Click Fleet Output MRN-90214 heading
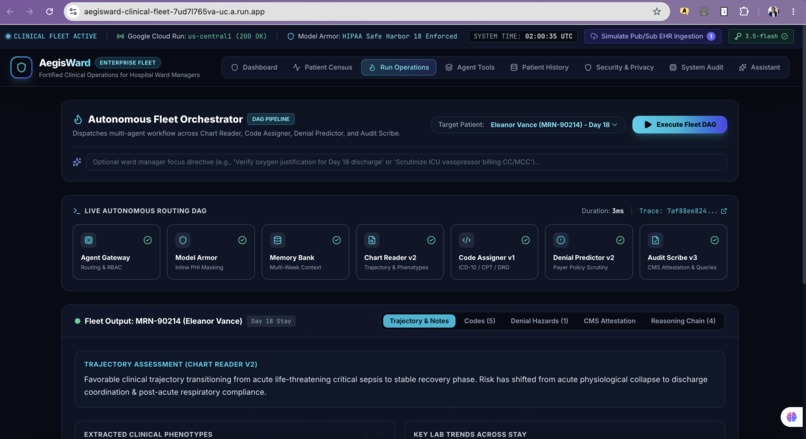The width and height of the screenshot is (806, 439). coord(163,321)
